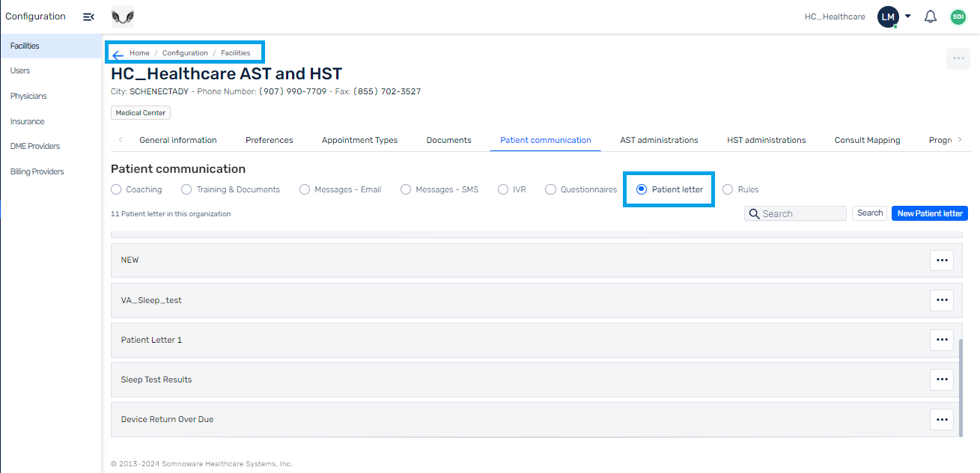The height and width of the screenshot is (473, 980).
Task: Expand the LM user account dropdown arrow
Action: click(x=908, y=16)
